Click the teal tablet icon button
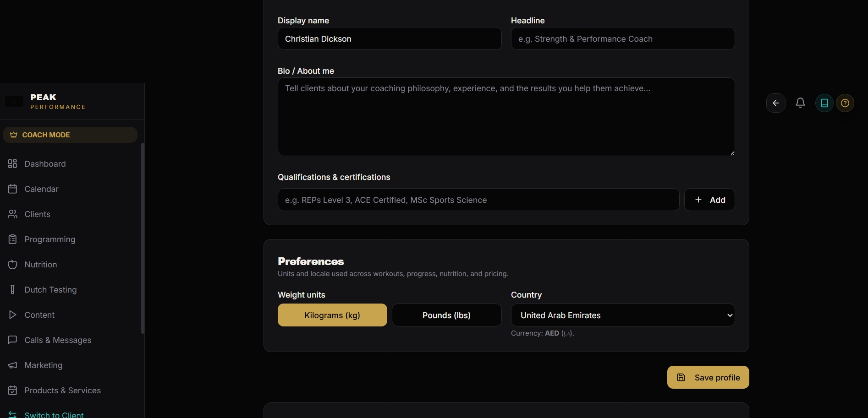868x418 pixels. 824,103
